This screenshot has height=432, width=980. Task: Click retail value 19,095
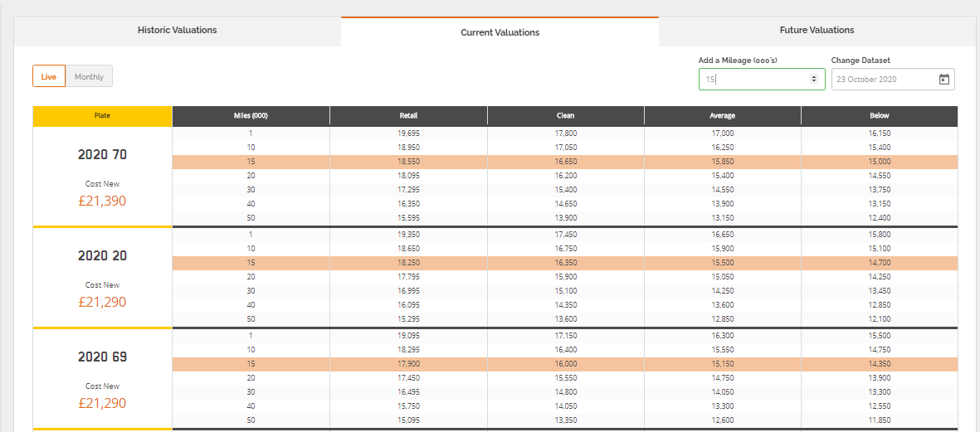(408, 336)
